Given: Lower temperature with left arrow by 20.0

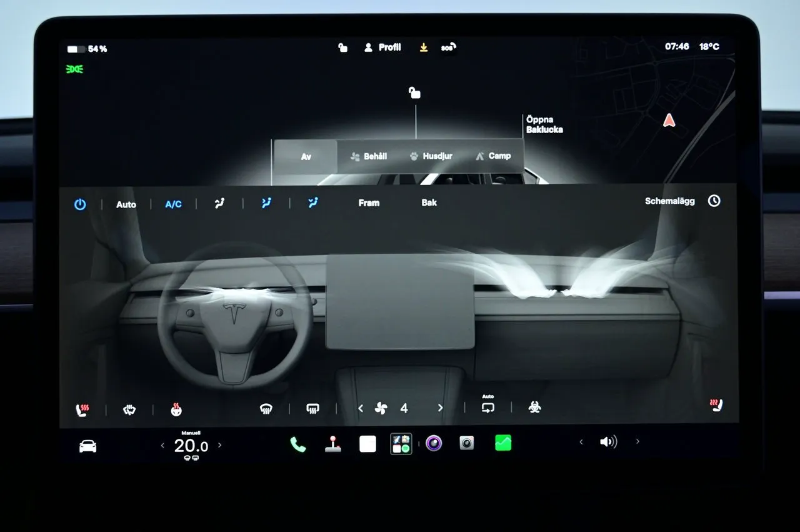Looking at the screenshot, I should click(x=163, y=446).
